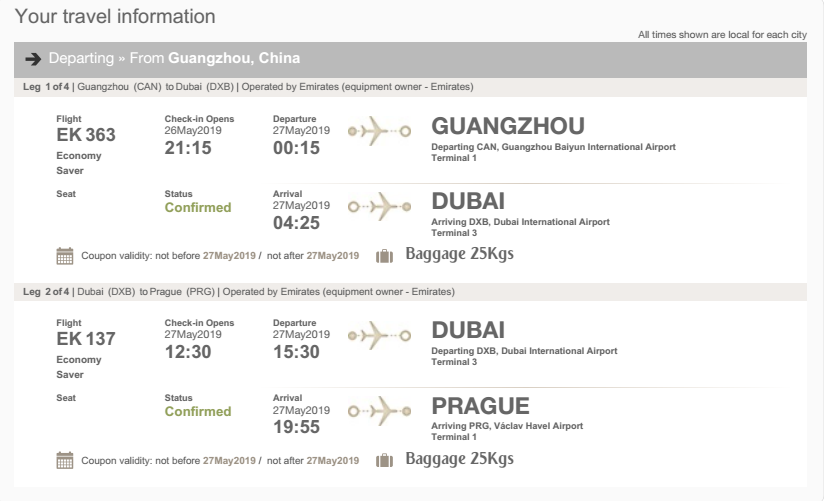Click the Prague arrival airplane icon
This screenshot has height=501, width=824.
coord(379,411)
